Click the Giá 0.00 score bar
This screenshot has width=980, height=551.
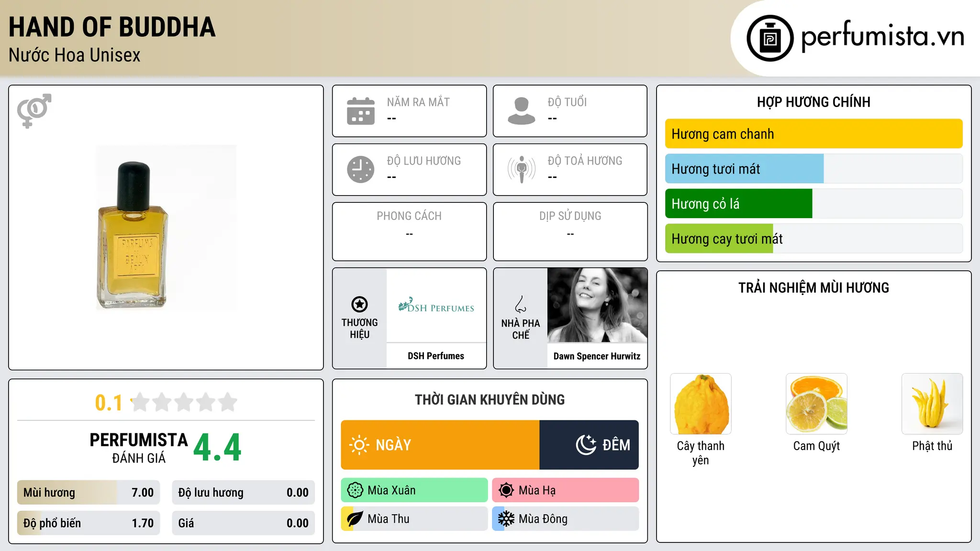click(x=244, y=523)
